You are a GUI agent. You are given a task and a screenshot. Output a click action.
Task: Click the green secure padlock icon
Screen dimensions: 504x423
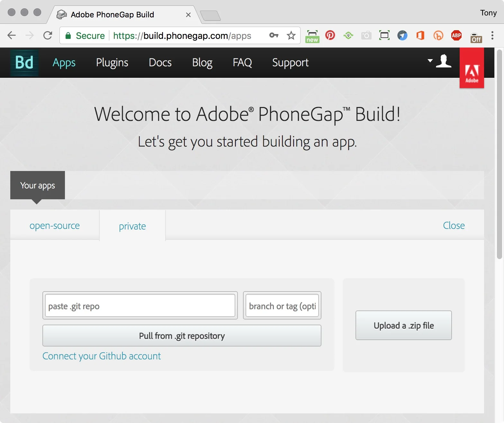pos(68,36)
